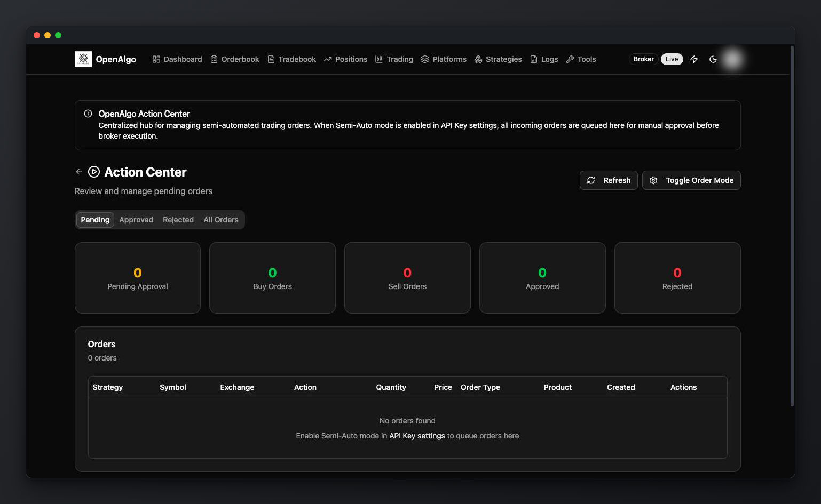View the Positions page
This screenshot has width=821, height=504.
(x=345, y=59)
